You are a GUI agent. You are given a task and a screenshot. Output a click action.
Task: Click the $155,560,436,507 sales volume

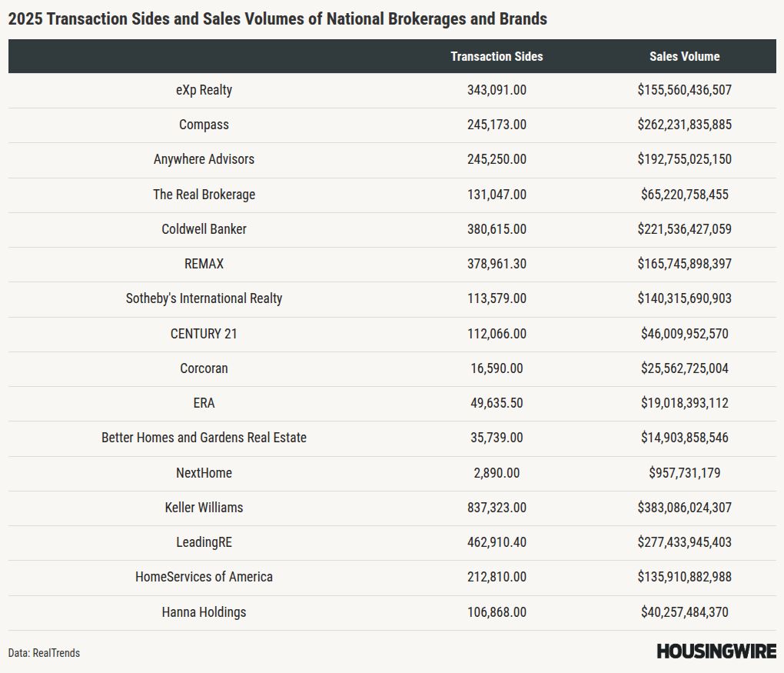(684, 90)
